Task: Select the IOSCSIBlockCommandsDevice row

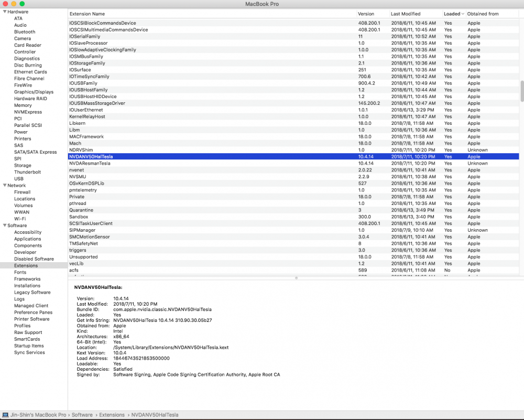Action: click(293, 23)
